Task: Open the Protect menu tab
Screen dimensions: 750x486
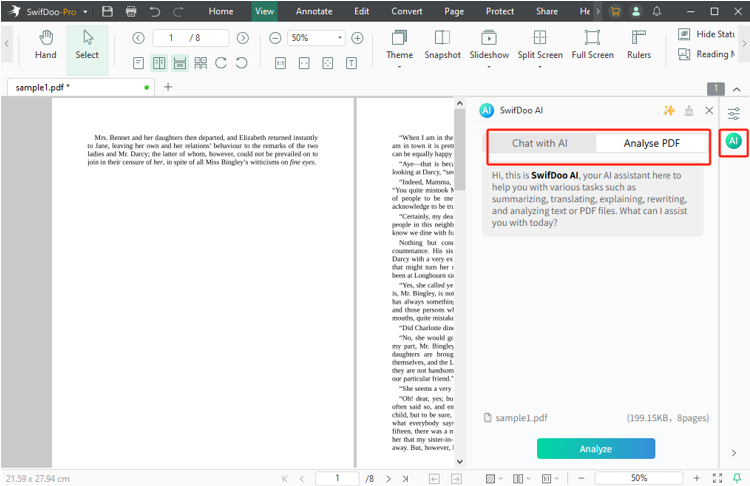Action: click(x=500, y=11)
